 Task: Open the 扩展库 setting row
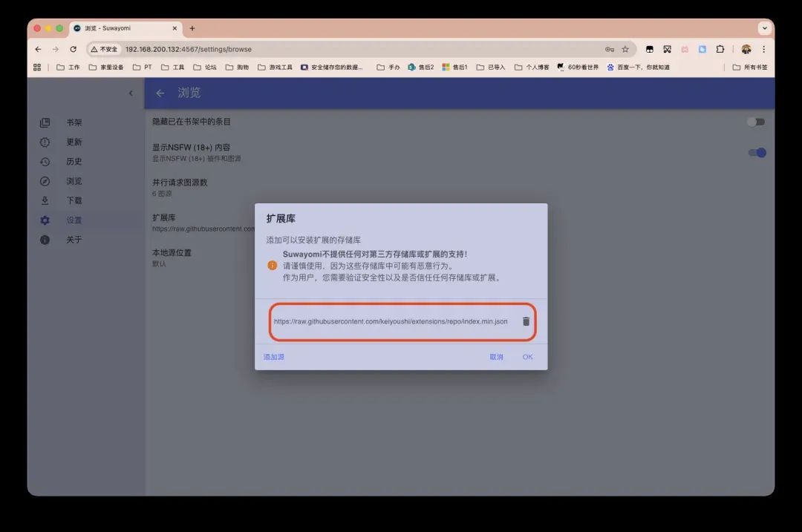[200, 223]
